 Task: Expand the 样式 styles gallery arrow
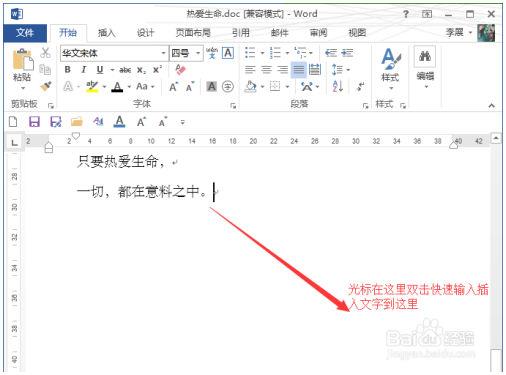(x=390, y=88)
